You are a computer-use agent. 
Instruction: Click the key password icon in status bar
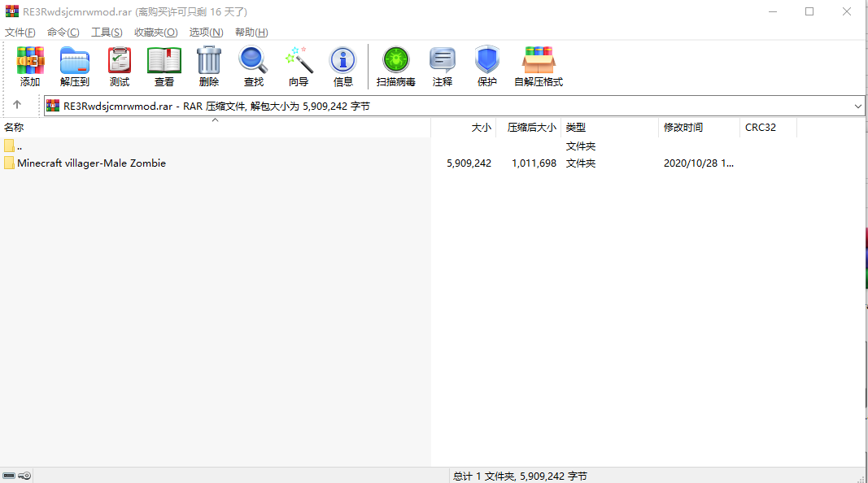pyautogui.click(x=24, y=476)
